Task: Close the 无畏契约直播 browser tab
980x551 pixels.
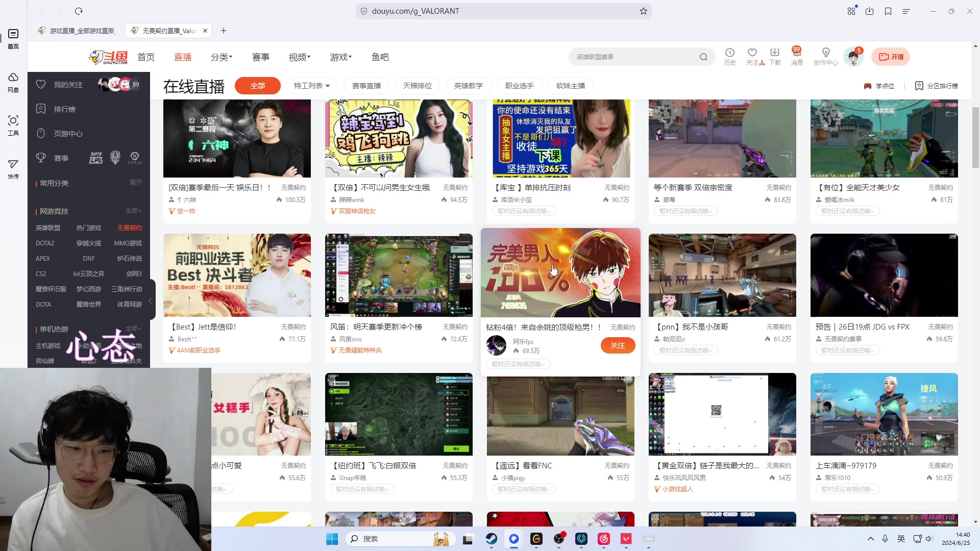Action: point(205,31)
